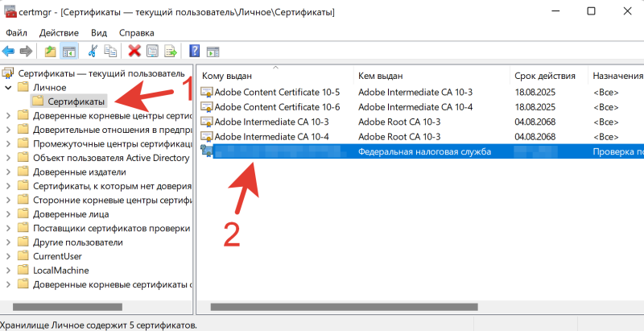Select Доверенные издатели in tree
Image resolution: width=644 pixels, height=331 pixels.
coord(72,172)
